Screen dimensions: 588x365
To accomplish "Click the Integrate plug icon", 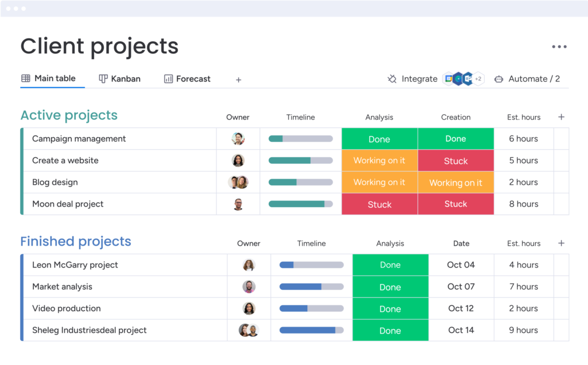I will click(x=392, y=79).
